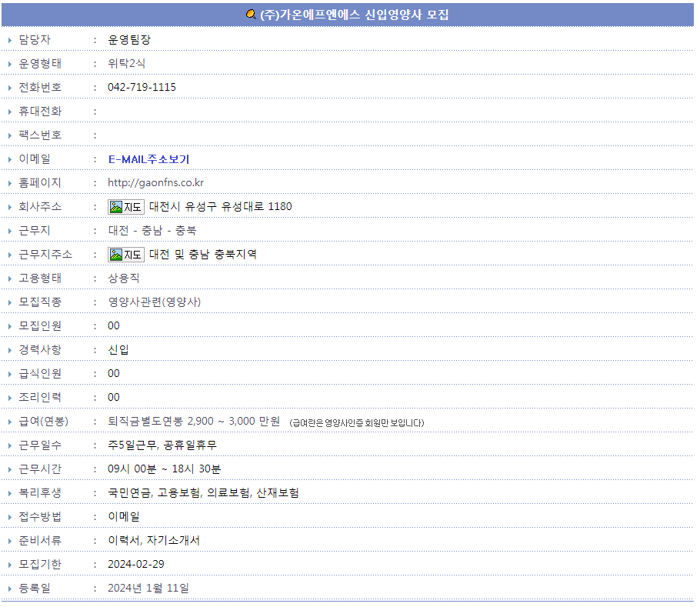
Task: Click the work region 대전 - 충남 - 충북
Action: tap(152, 230)
